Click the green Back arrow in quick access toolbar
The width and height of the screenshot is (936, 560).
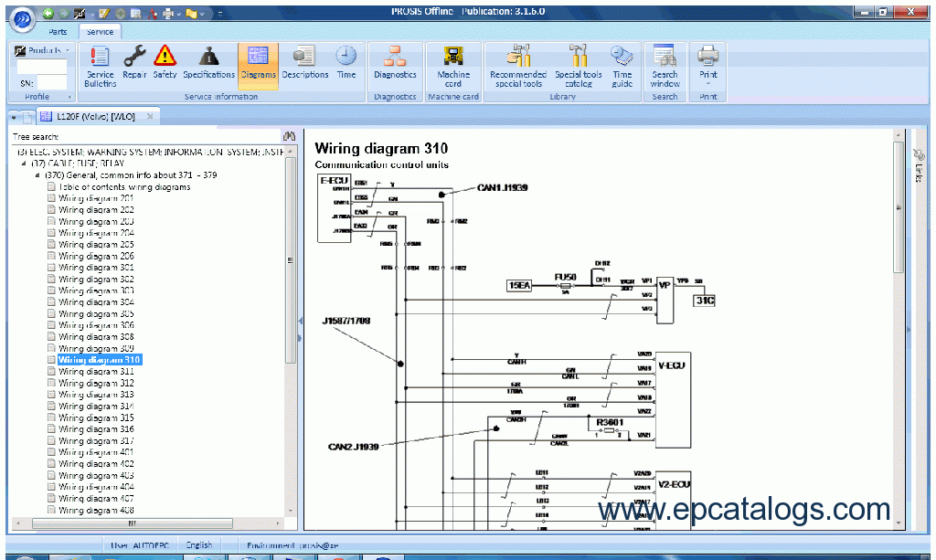point(48,13)
